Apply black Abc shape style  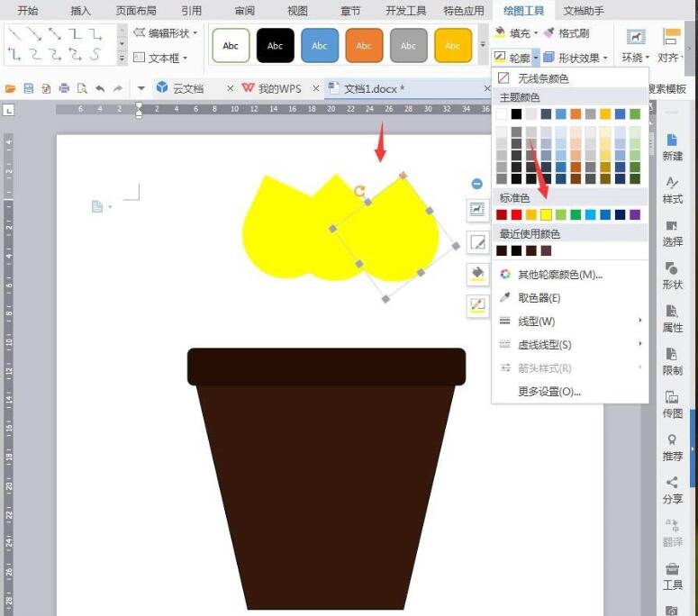pyautogui.click(x=275, y=45)
